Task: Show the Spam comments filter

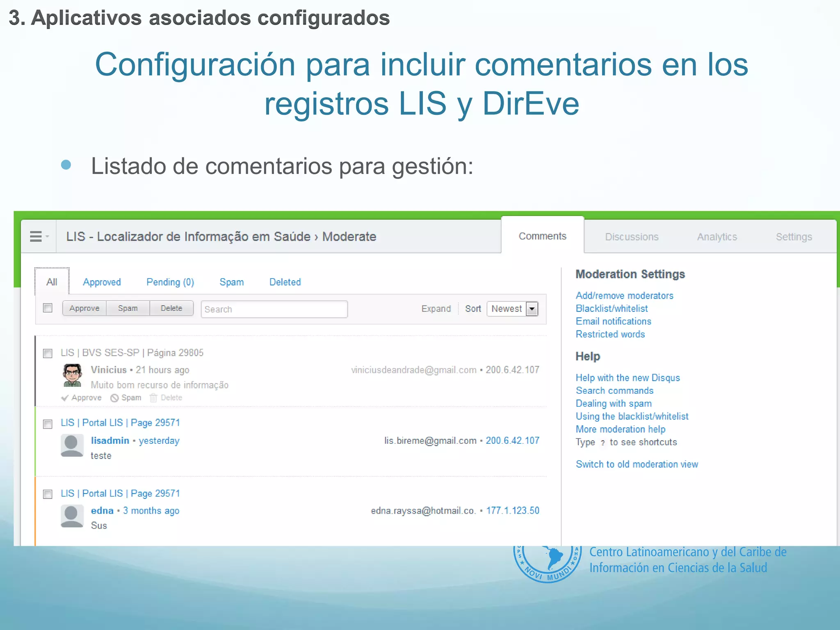Action: pyautogui.click(x=231, y=282)
